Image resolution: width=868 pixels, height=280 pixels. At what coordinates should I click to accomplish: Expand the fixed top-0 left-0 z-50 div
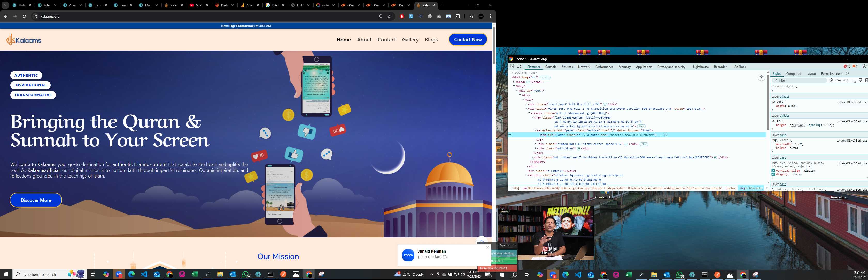526,104
